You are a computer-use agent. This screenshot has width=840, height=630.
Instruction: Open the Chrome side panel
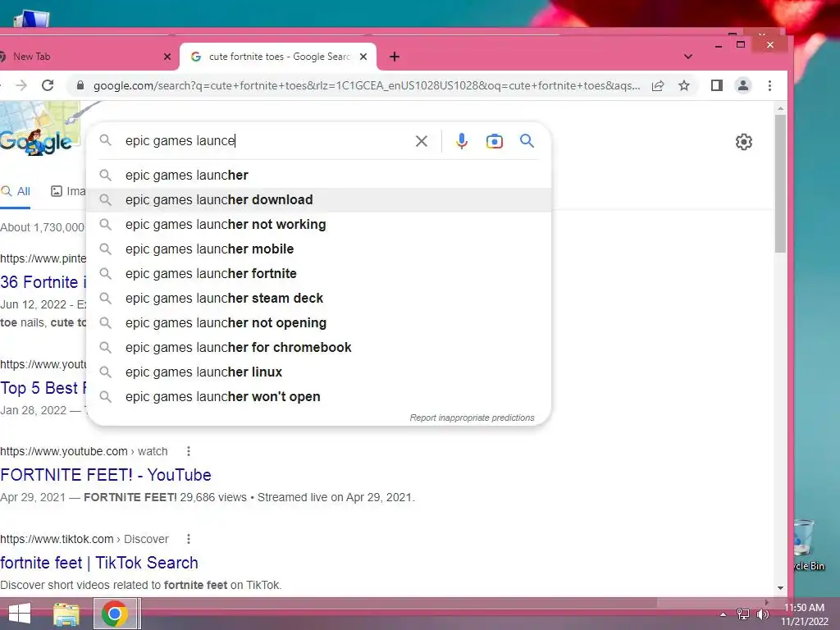coord(716,85)
